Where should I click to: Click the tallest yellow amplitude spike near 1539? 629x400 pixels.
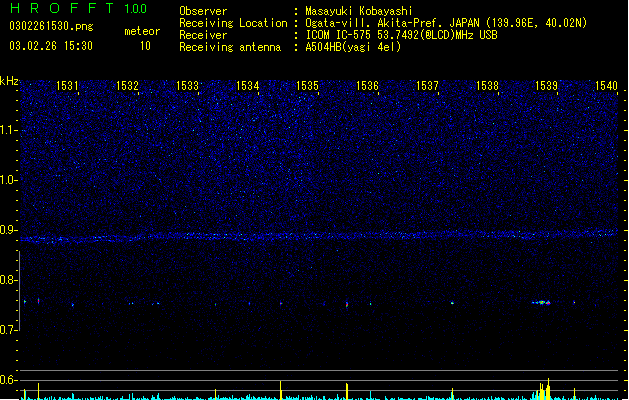(x=548, y=388)
